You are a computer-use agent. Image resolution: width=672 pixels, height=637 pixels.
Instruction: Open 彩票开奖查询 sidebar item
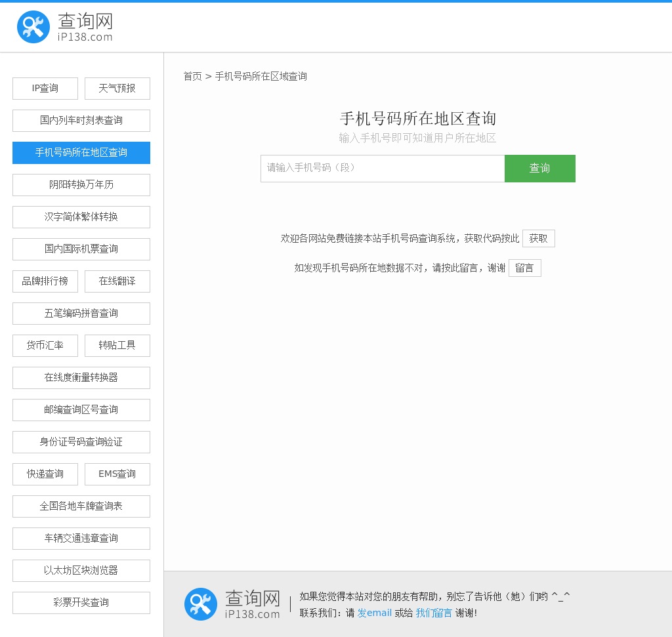pyautogui.click(x=81, y=603)
